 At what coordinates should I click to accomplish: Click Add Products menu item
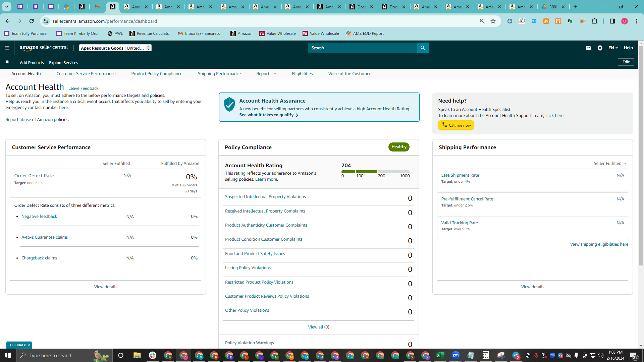click(32, 63)
